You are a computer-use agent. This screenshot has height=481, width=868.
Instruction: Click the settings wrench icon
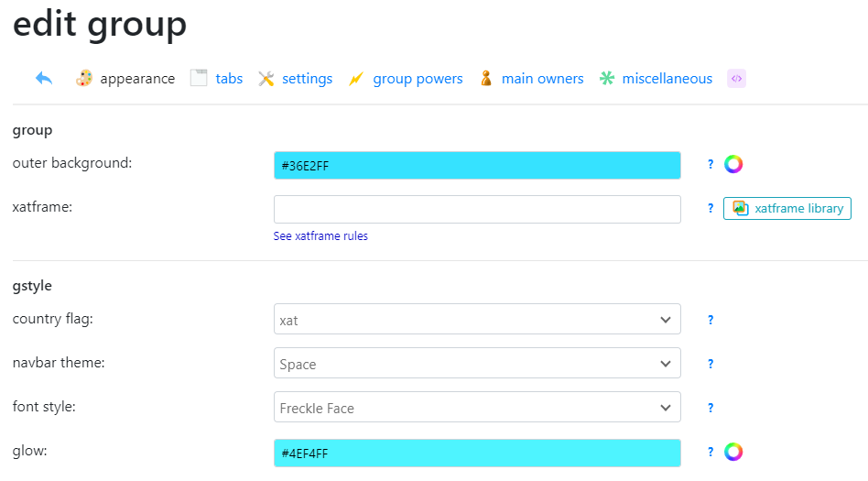[266, 79]
